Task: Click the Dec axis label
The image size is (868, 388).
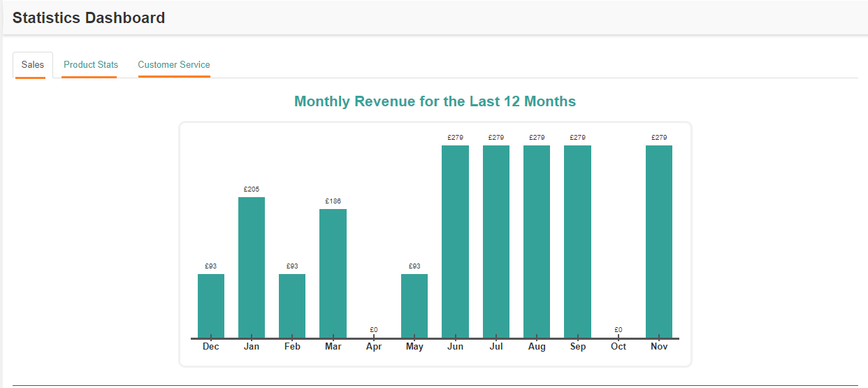Action: coord(211,347)
